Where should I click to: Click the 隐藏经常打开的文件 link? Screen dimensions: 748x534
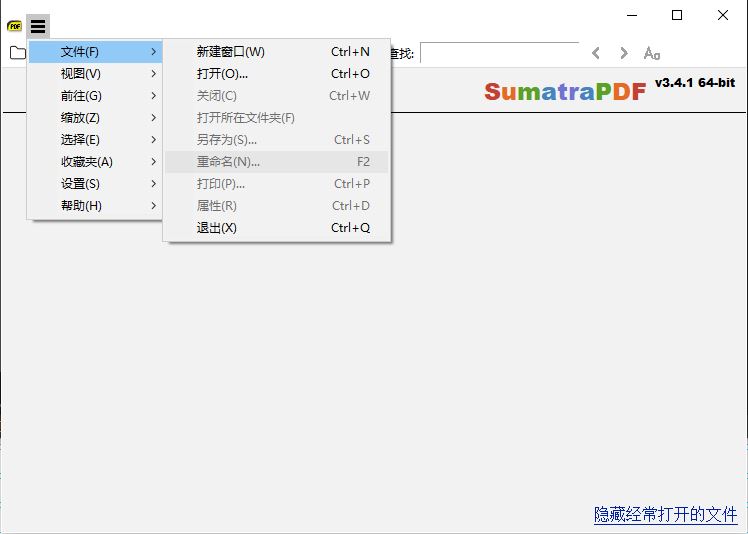click(x=665, y=514)
